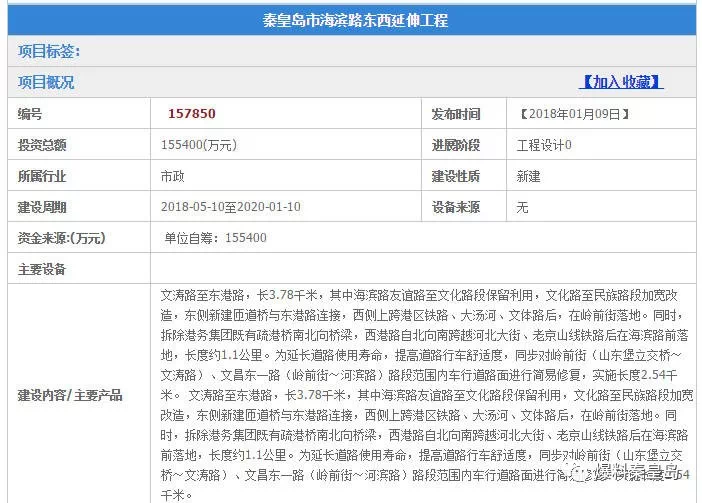
Task: Click the 工程设计0 progress stage value
Action: [544, 145]
